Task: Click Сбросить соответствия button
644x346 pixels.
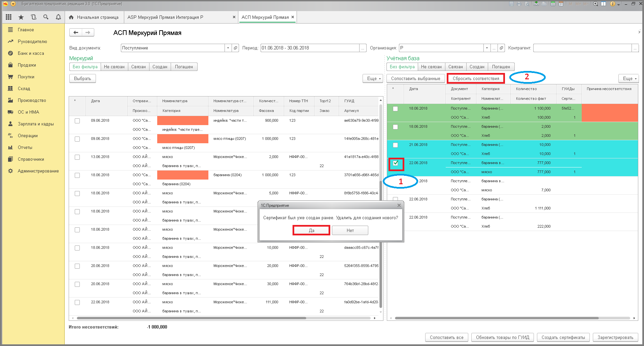Action: pos(476,78)
